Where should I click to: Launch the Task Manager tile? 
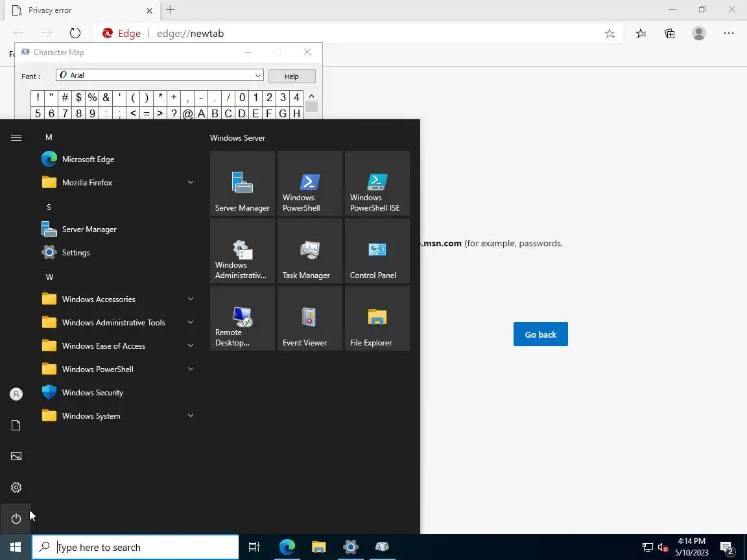click(310, 251)
